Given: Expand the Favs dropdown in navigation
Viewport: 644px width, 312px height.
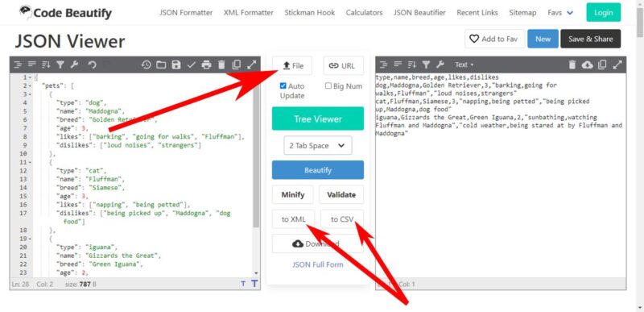Looking at the screenshot, I should 560,13.
